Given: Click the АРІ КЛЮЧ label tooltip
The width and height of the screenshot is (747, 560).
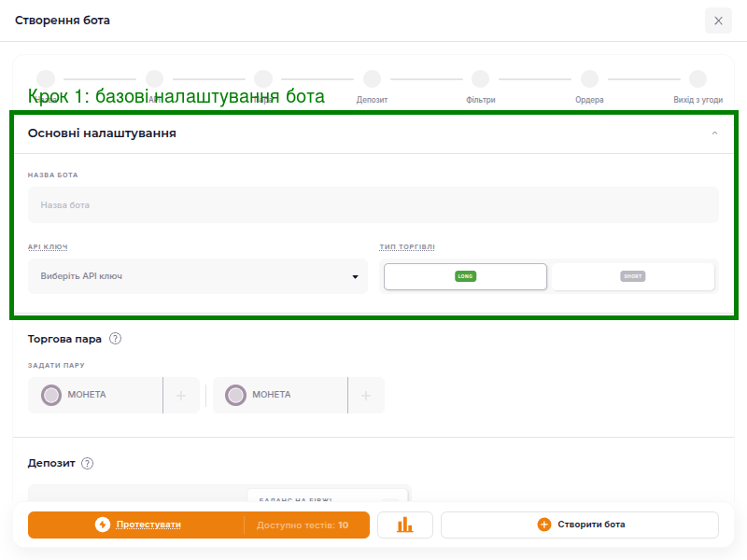Looking at the screenshot, I should 48,246.
